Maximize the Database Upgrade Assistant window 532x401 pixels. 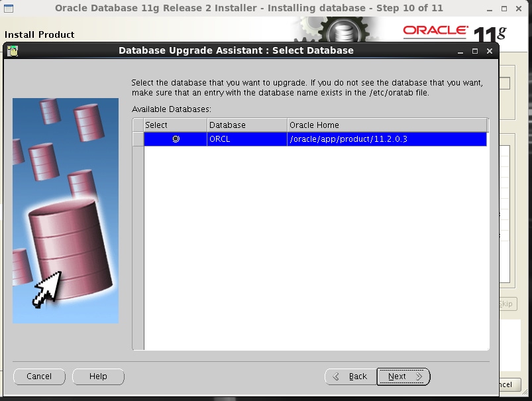475,51
